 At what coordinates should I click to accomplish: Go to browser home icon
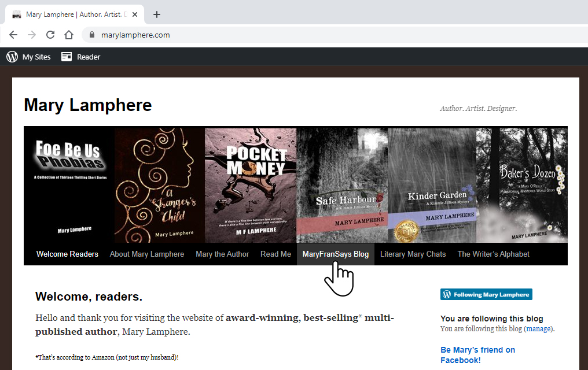(69, 35)
